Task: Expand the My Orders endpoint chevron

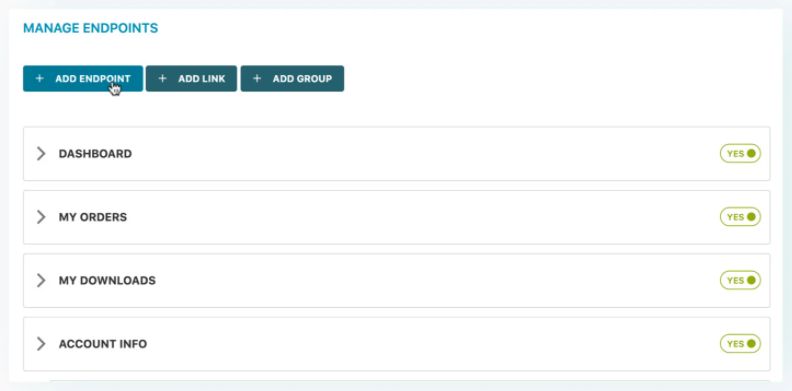Action: click(x=41, y=217)
